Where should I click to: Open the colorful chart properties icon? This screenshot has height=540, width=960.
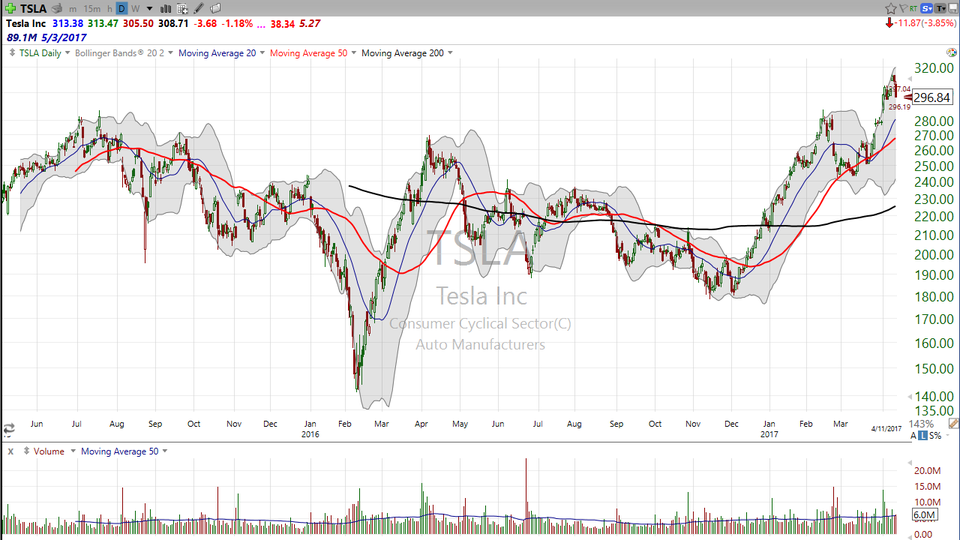tap(951, 53)
